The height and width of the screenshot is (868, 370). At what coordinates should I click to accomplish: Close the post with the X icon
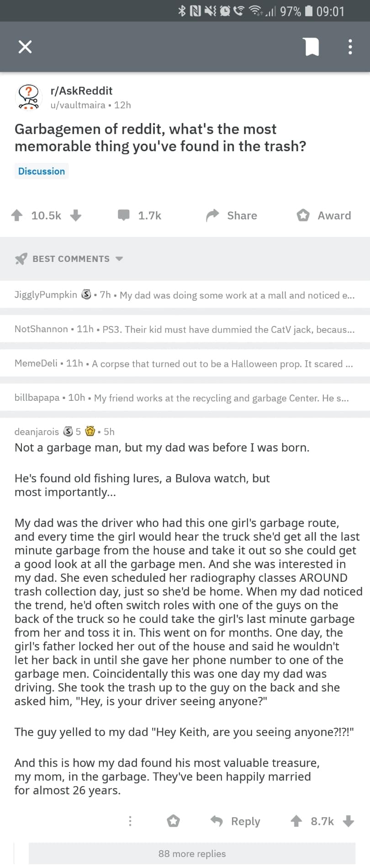(x=25, y=47)
